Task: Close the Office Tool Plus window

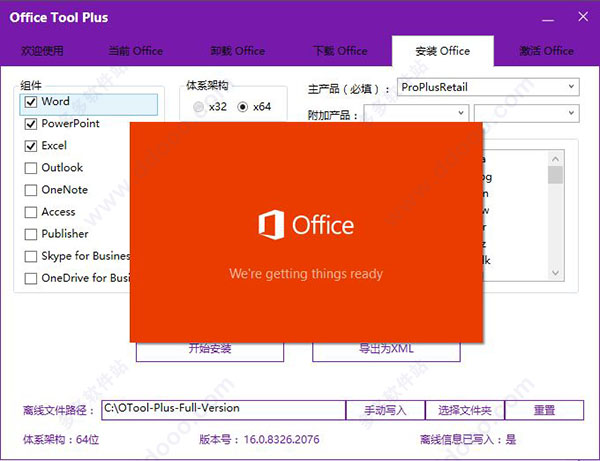Action: pos(583,17)
